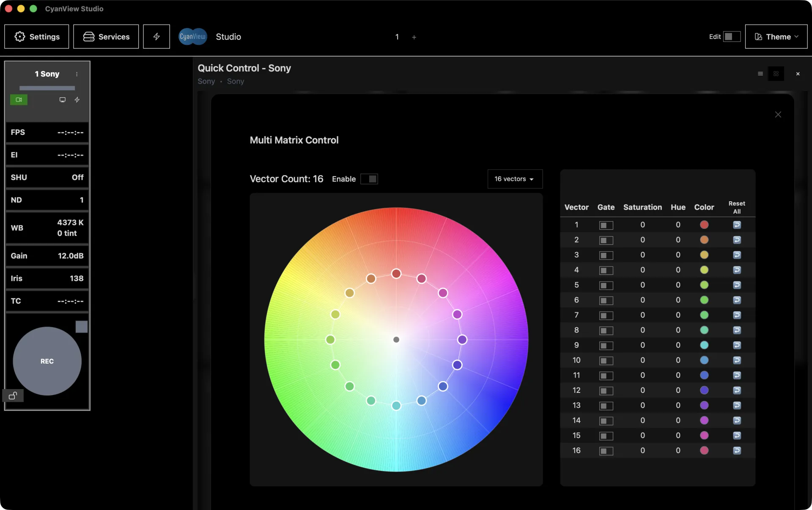
Task: Toggle the Edit mode switch
Action: tap(732, 37)
